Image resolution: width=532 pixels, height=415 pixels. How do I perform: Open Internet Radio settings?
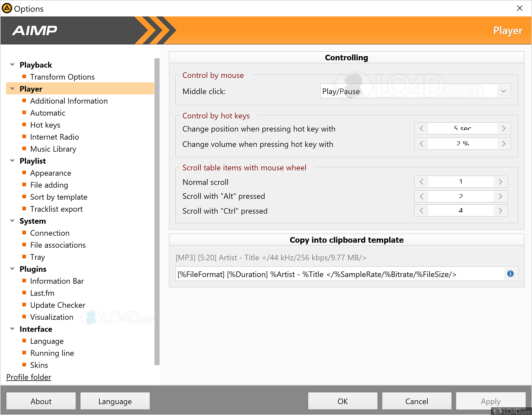pos(54,137)
